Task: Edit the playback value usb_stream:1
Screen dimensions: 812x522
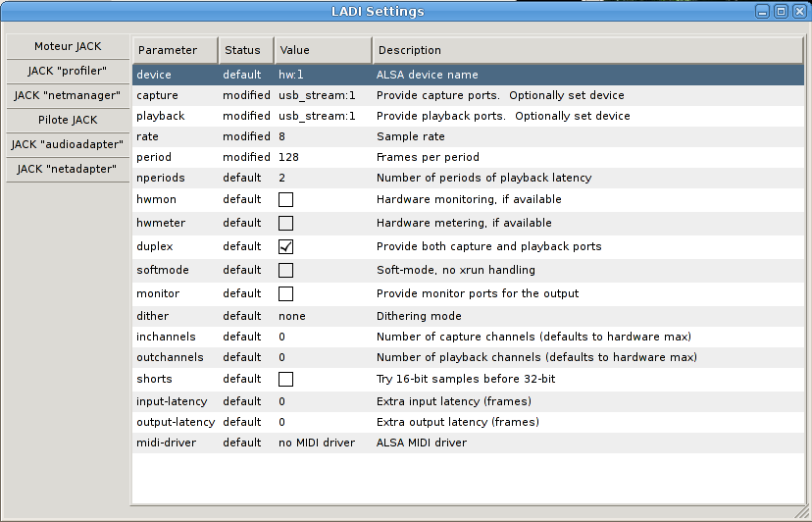Action: 317,116
